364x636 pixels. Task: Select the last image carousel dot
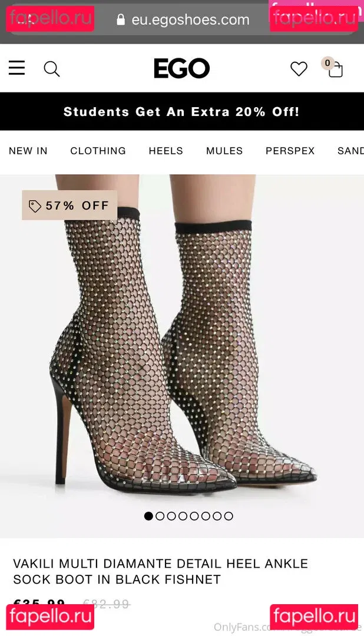tap(229, 516)
